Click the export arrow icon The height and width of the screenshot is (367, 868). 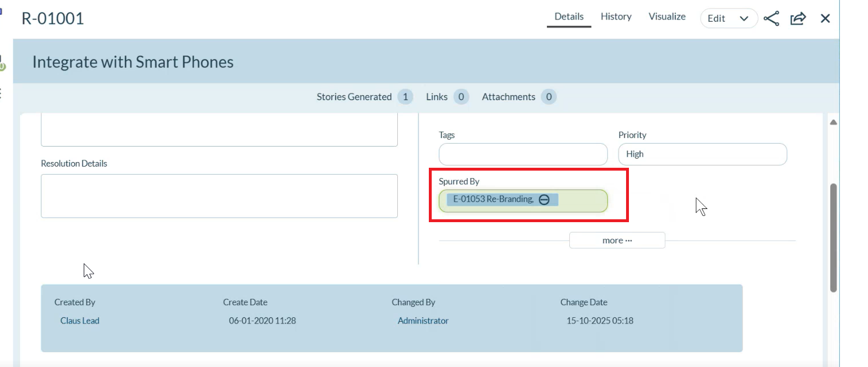tap(798, 18)
